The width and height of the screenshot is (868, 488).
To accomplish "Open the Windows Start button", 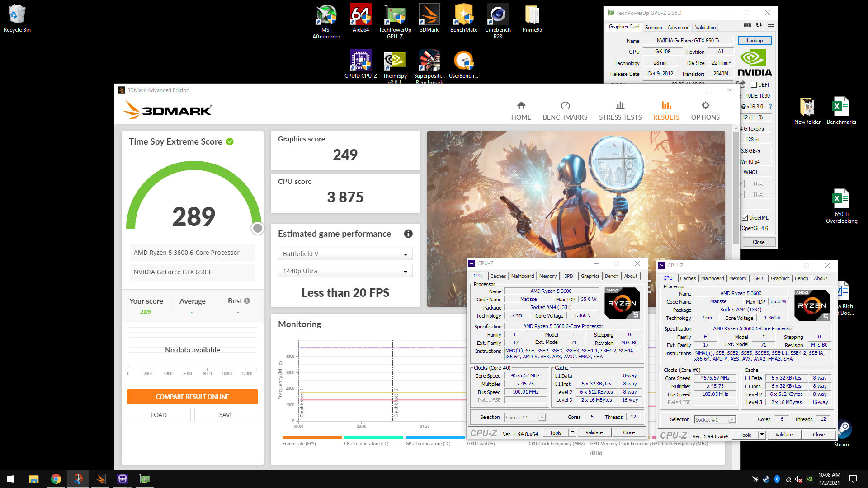I will click(x=11, y=479).
